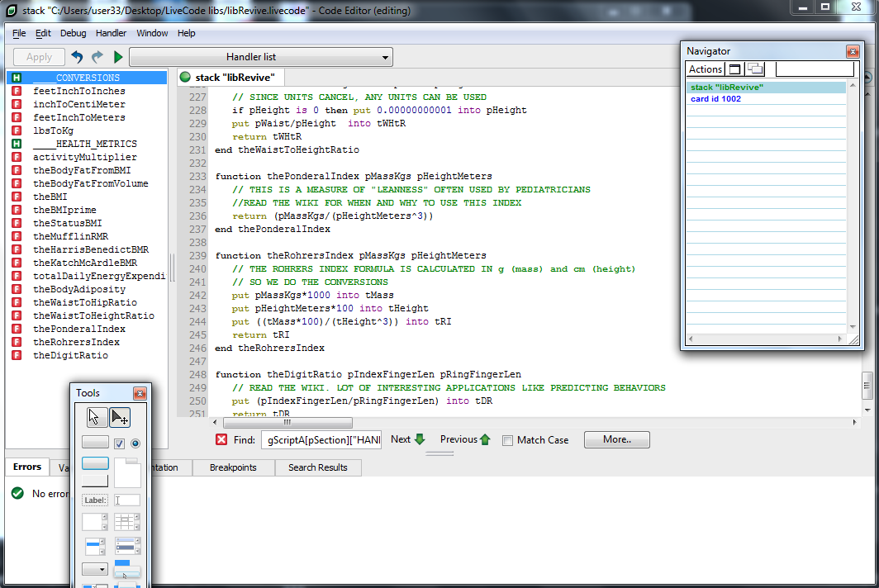Switch to the Breakpoints tab

coord(233,467)
